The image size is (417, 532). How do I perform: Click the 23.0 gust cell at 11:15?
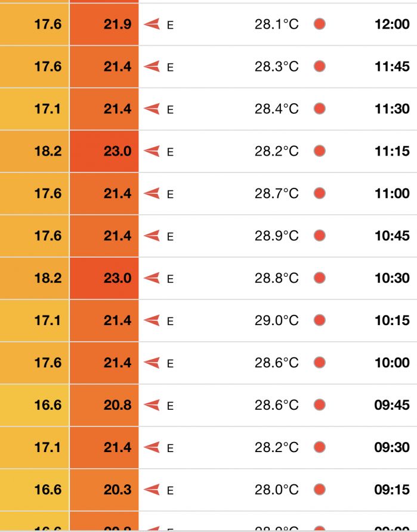coord(104,151)
